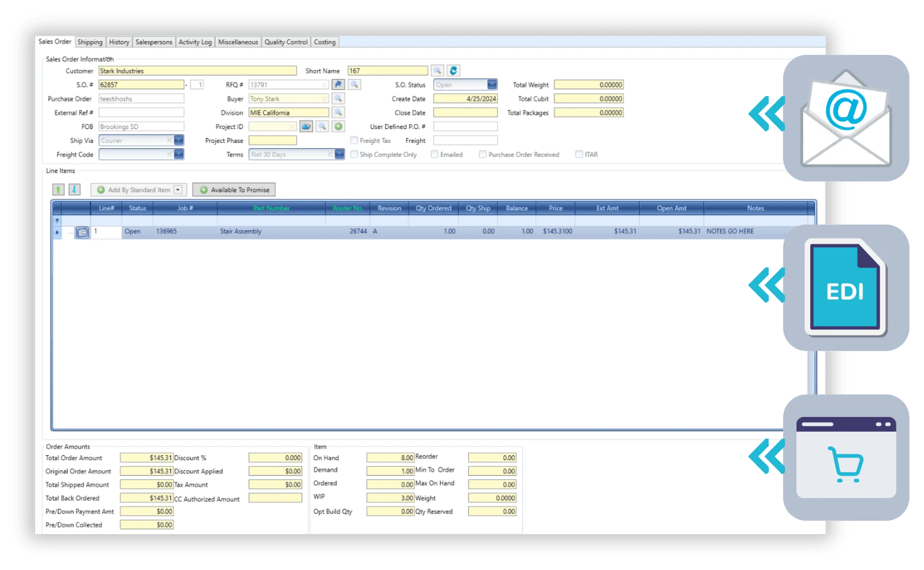
Task: Click the magnifier lookup icon for RFQ #
Action: tap(354, 85)
